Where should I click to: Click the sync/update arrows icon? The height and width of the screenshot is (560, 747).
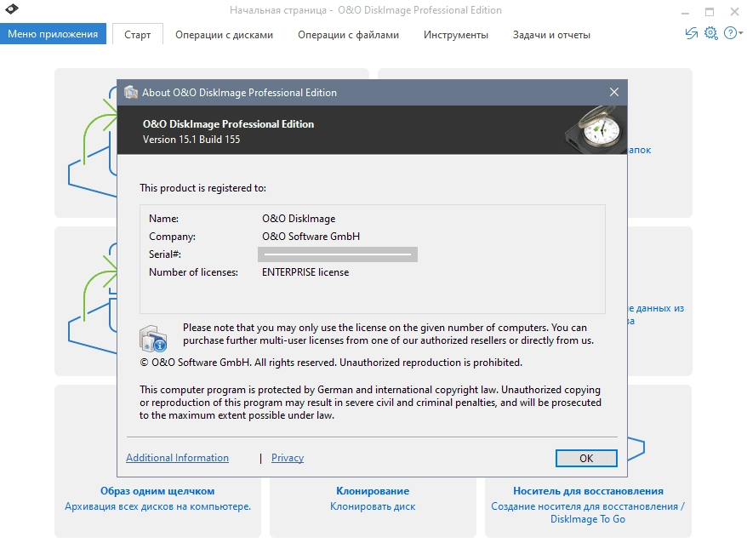691,33
